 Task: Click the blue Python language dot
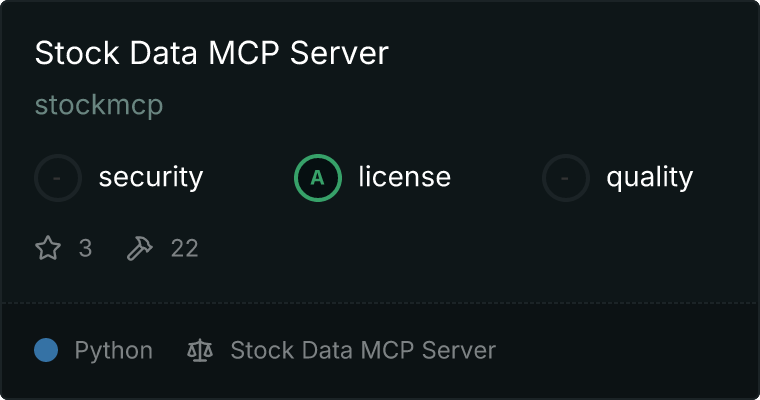click(x=46, y=350)
